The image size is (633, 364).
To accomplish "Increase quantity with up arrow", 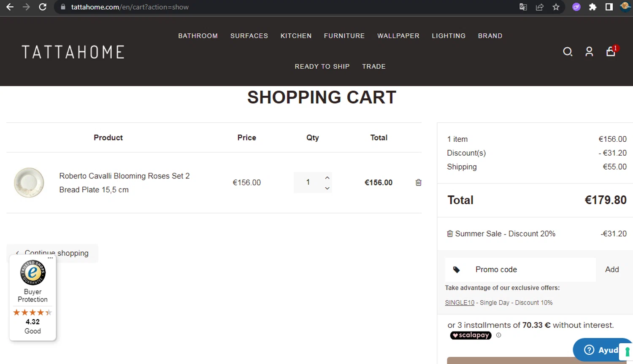I will coord(327,178).
